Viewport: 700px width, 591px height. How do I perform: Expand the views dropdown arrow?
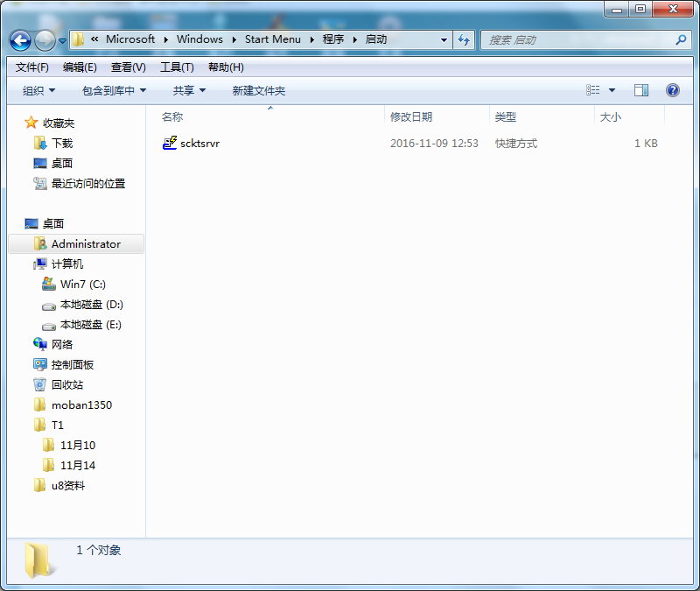click(612, 89)
